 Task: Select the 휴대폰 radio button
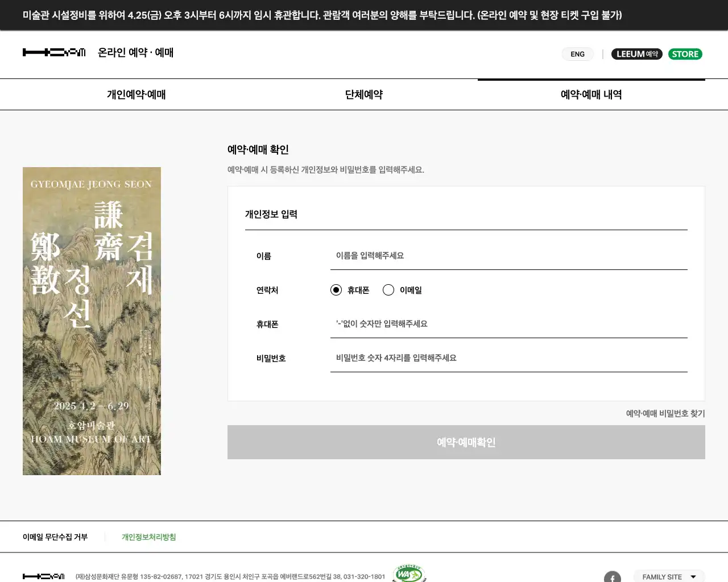point(336,290)
